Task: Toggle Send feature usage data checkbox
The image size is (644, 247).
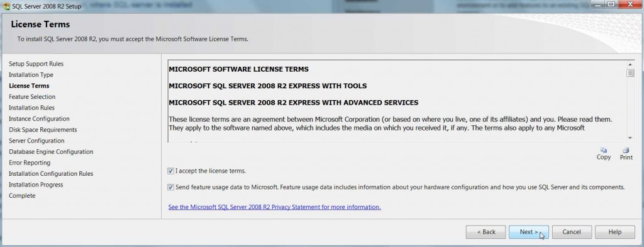Action: click(x=171, y=187)
